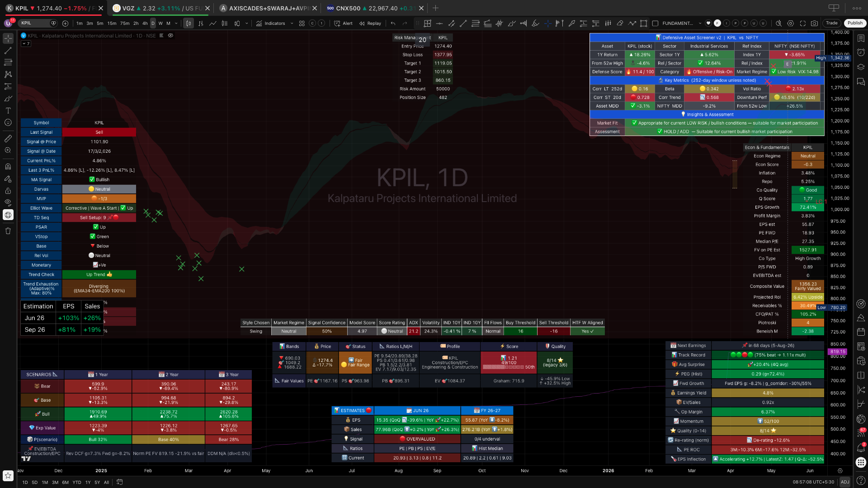Click the High 1,342.36 price label
This screenshot has height=488, width=868.
point(832,58)
